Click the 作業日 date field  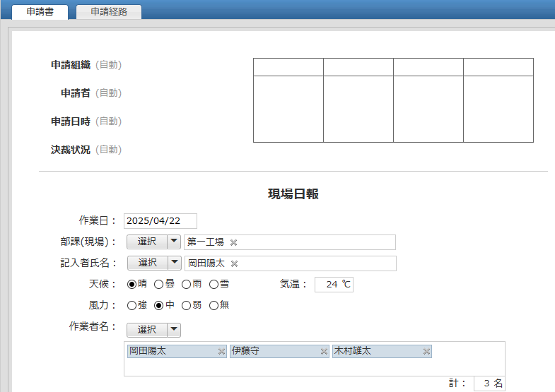[160, 221]
